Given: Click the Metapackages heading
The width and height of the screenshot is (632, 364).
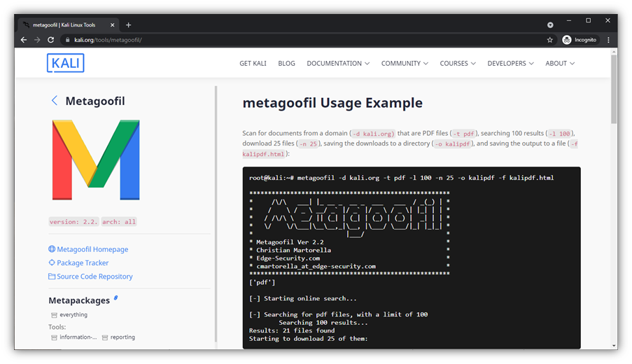Looking at the screenshot, I should coord(79,300).
